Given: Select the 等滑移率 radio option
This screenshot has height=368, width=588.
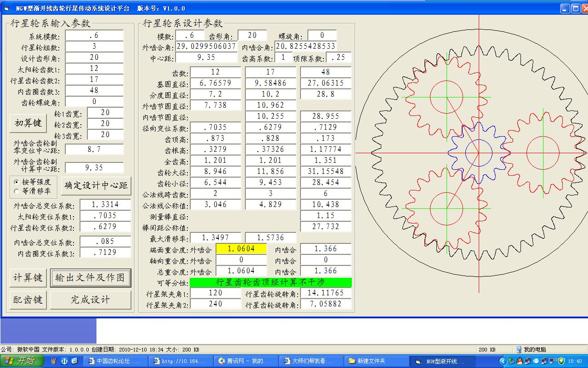Looking at the screenshot, I should [x=33, y=190].
